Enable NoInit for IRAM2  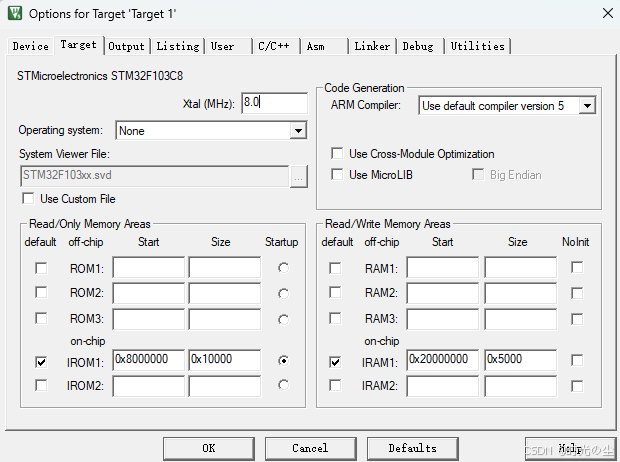coord(577,386)
